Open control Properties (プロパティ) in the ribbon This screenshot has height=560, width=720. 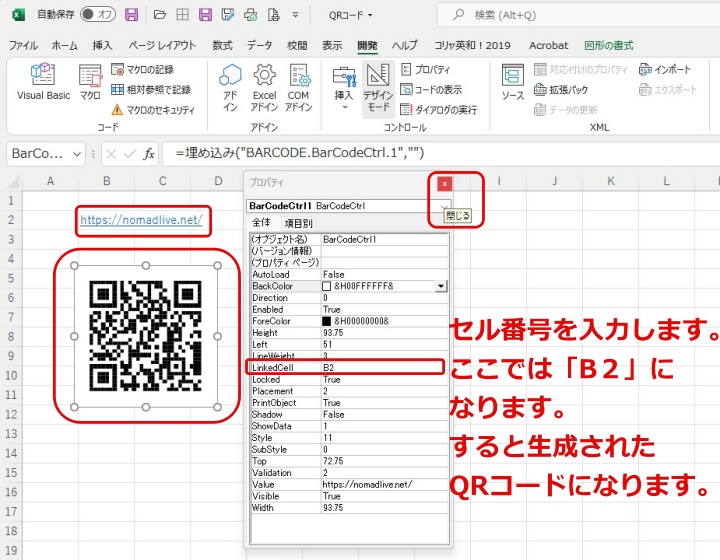425,70
